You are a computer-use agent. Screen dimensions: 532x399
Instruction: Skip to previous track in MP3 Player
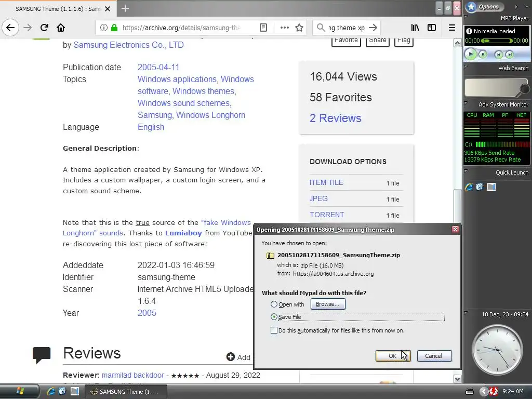(498, 54)
